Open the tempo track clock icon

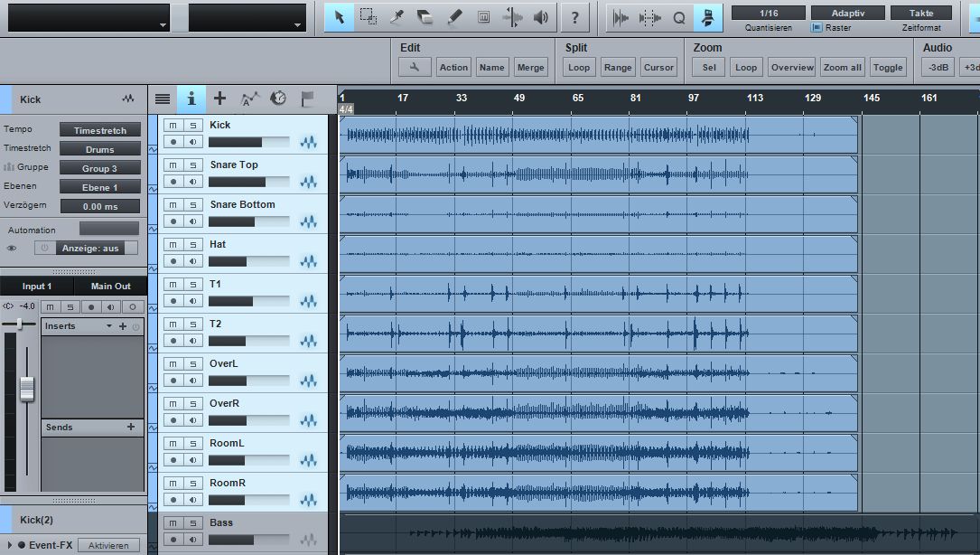click(278, 99)
